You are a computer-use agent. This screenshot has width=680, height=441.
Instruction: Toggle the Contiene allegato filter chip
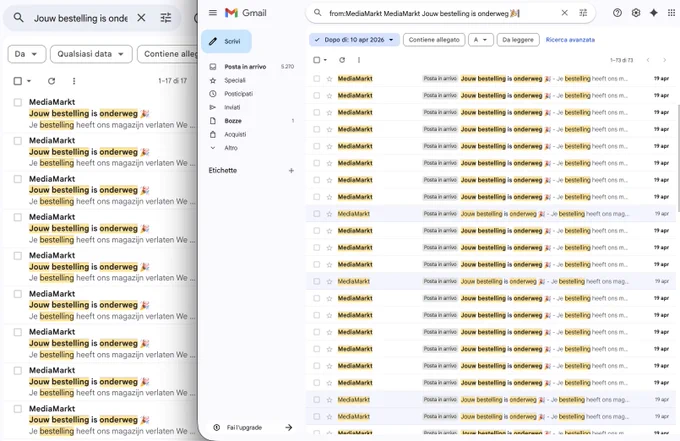(434, 40)
